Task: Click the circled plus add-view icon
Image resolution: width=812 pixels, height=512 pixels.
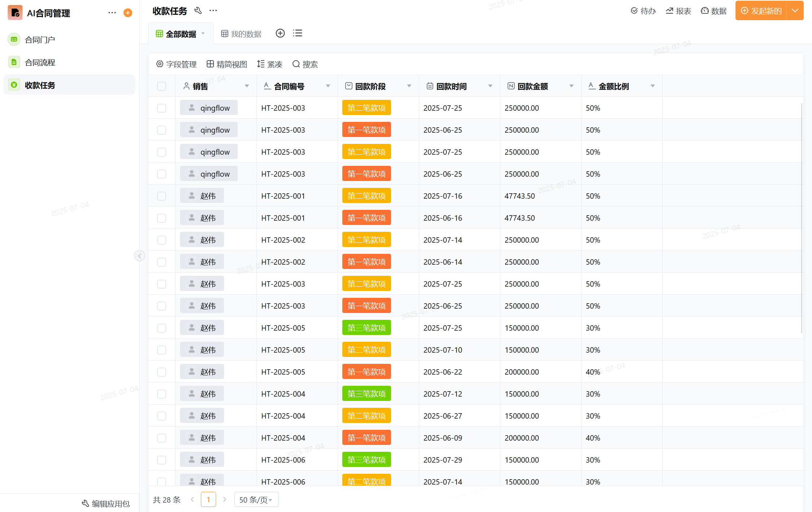Action: (x=280, y=34)
